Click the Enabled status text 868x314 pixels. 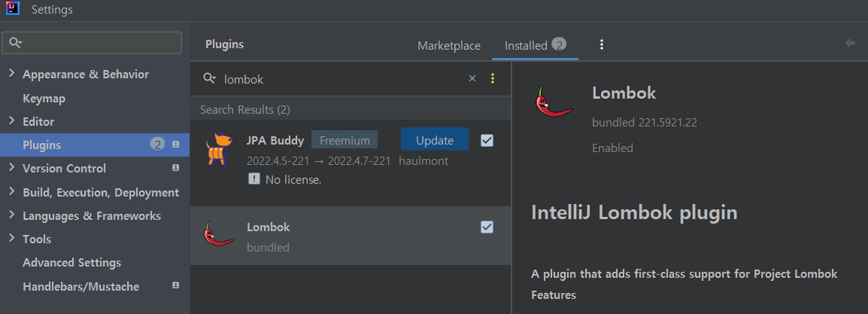point(612,148)
